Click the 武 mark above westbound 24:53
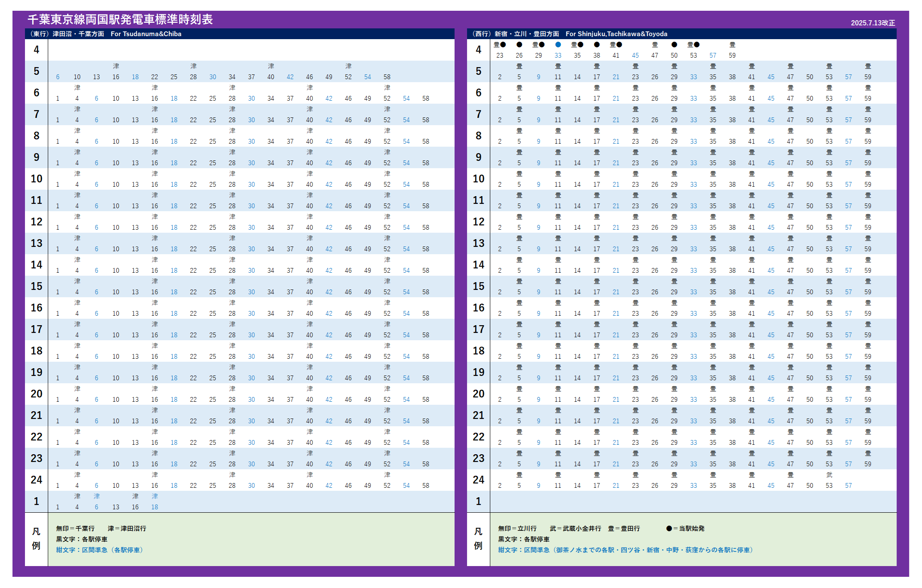The image size is (922, 588). 829,475
